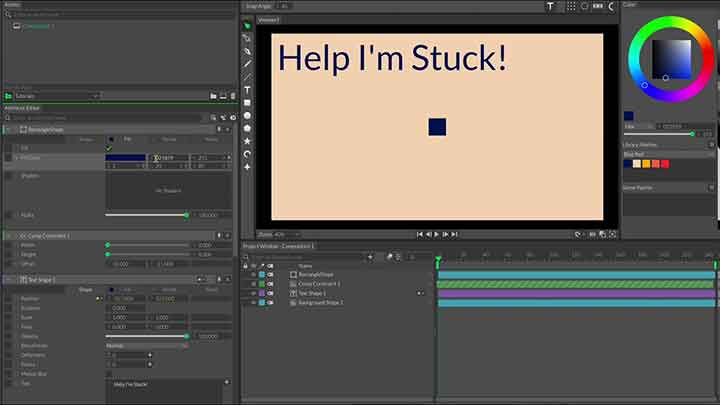Click the pin icon on Rectangle Shape header

[x=219, y=129]
